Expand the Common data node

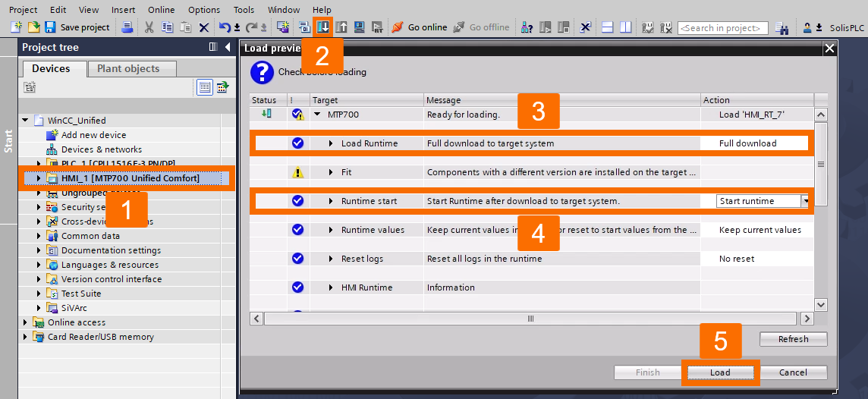tap(39, 236)
